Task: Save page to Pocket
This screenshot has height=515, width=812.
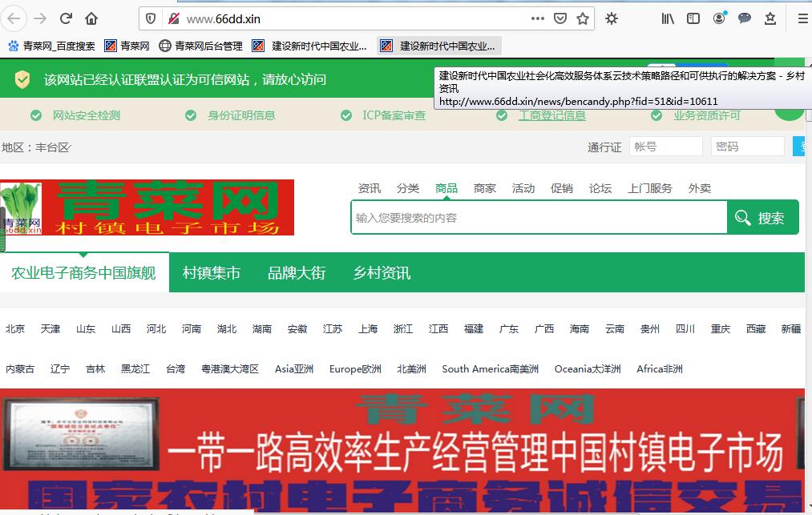Action: [560, 18]
